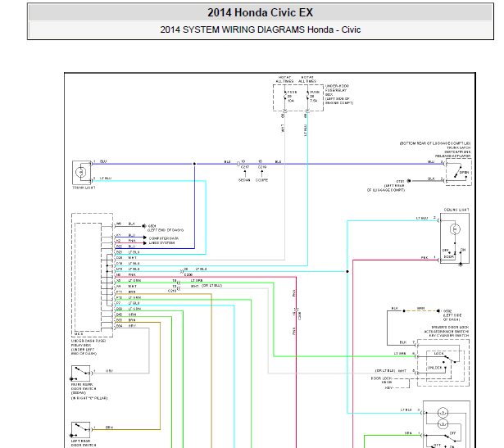
Task: Click the "(LEFT END OF DASH)" note under G501
Action: click(166, 230)
